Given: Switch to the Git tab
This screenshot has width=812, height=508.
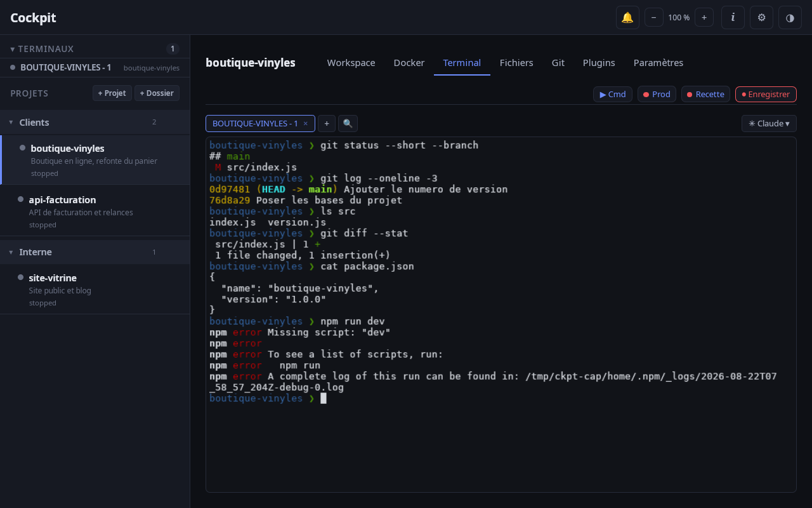Looking at the screenshot, I should pyautogui.click(x=558, y=63).
